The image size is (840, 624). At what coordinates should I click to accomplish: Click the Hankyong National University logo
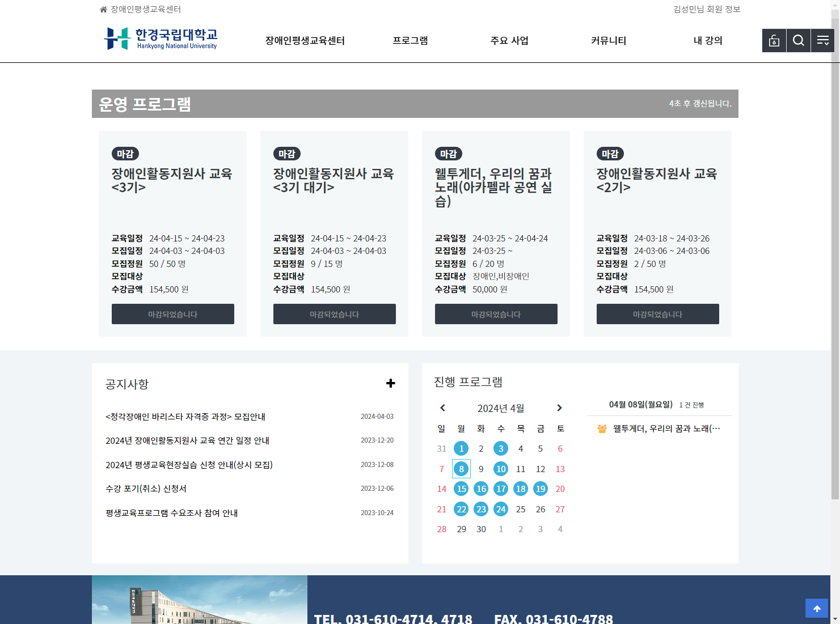coord(161,39)
